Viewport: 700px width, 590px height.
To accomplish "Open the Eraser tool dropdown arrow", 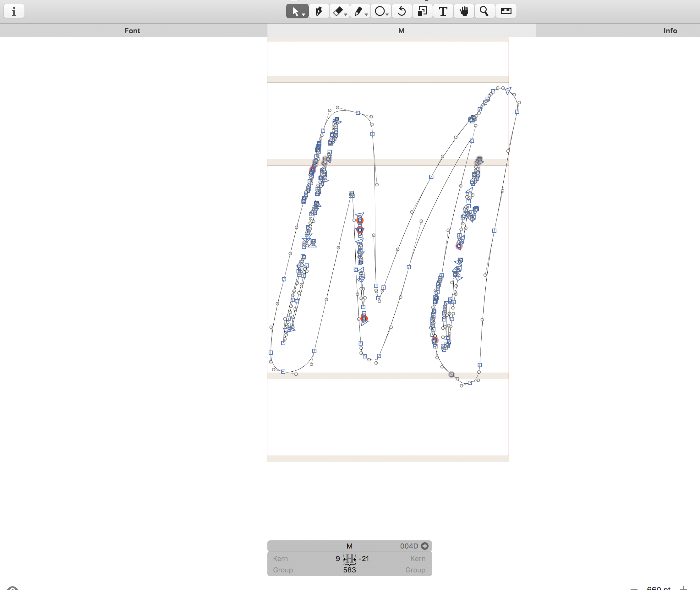I will [x=346, y=15].
